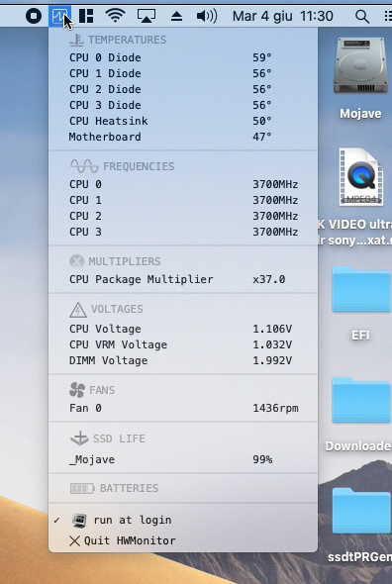Click the 59° temperature value
This screenshot has height=584, width=392.
[262, 57]
